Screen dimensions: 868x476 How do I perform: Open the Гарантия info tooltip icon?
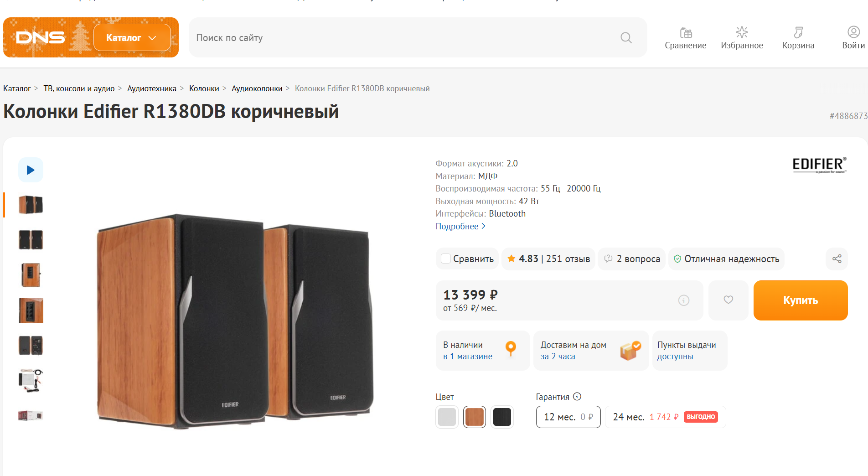coord(577,397)
